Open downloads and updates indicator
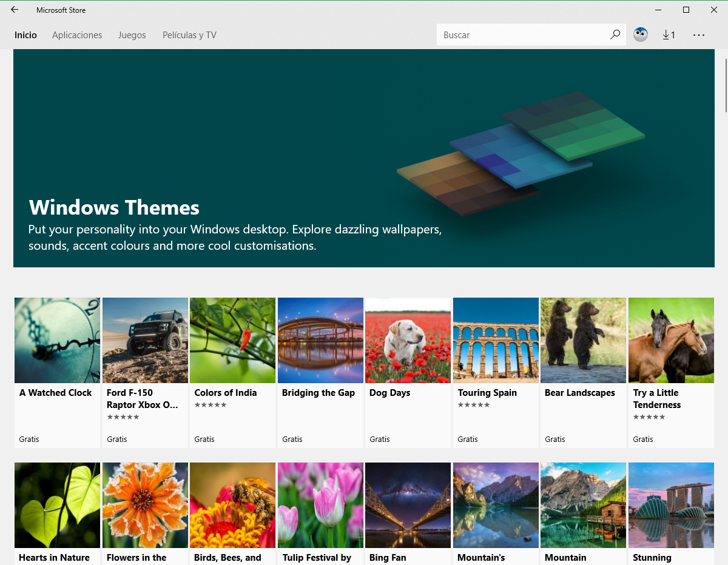 pyautogui.click(x=669, y=35)
